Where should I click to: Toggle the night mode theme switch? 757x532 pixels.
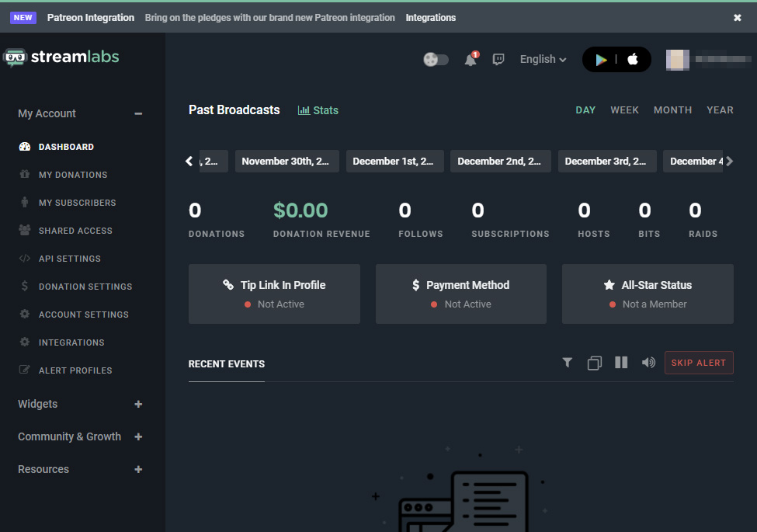pyautogui.click(x=436, y=59)
